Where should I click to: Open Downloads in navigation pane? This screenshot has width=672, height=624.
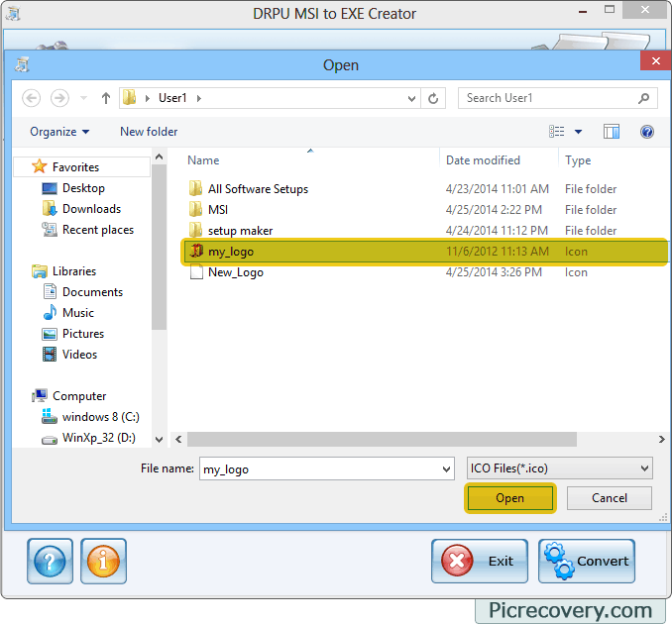pyautogui.click(x=91, y=209)
